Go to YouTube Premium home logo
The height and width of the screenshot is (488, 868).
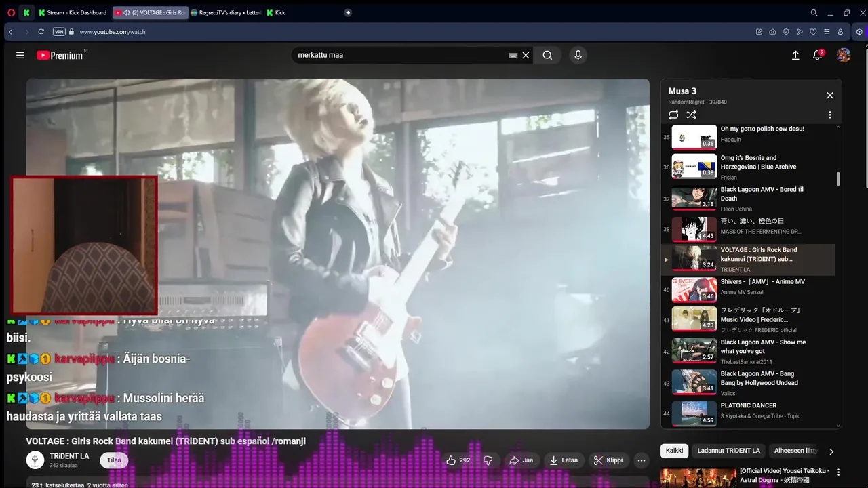(60, 55)
